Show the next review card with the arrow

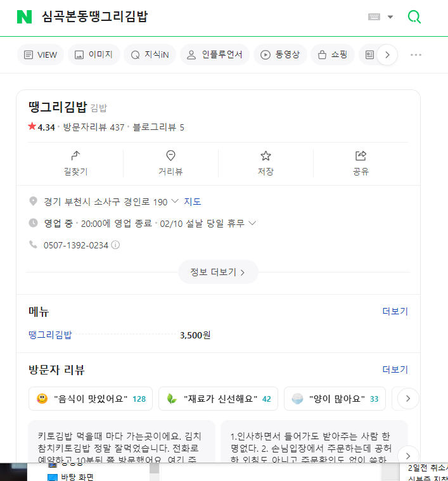(x=408, y=456)
